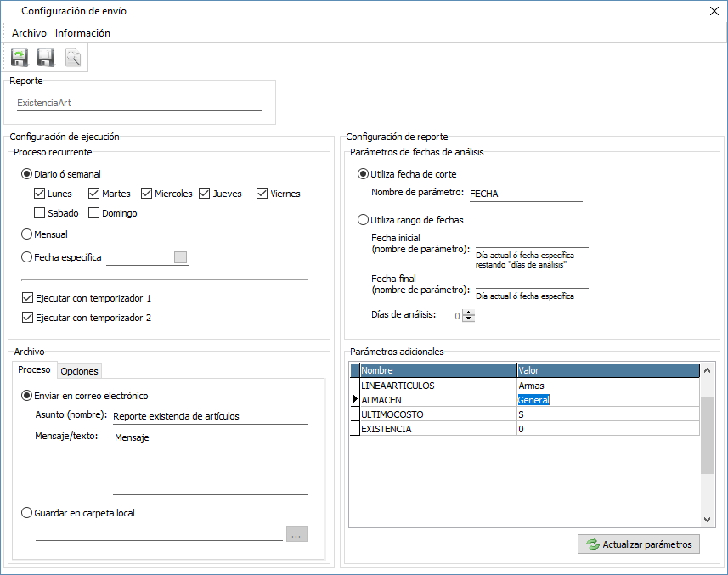Viewport: 728px width, 575px height.
Task: Close the Configuración de envío window
Action: point(713,11)
